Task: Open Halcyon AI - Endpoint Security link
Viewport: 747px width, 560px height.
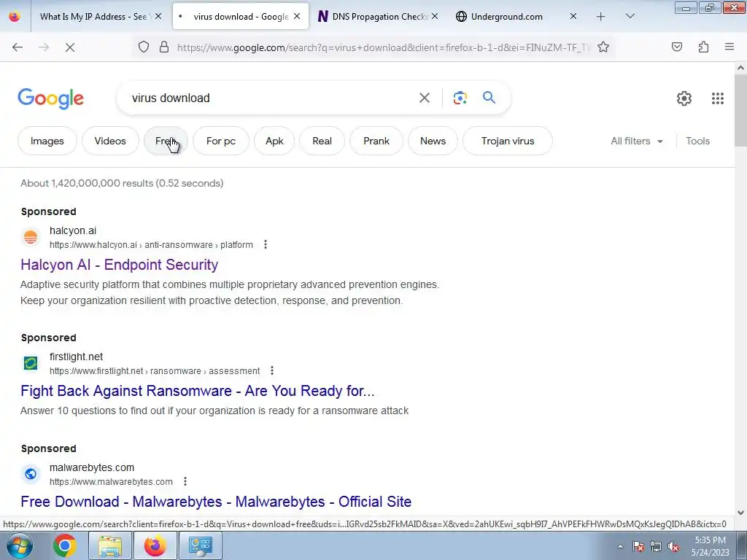Action: click(x=119, y=265)
